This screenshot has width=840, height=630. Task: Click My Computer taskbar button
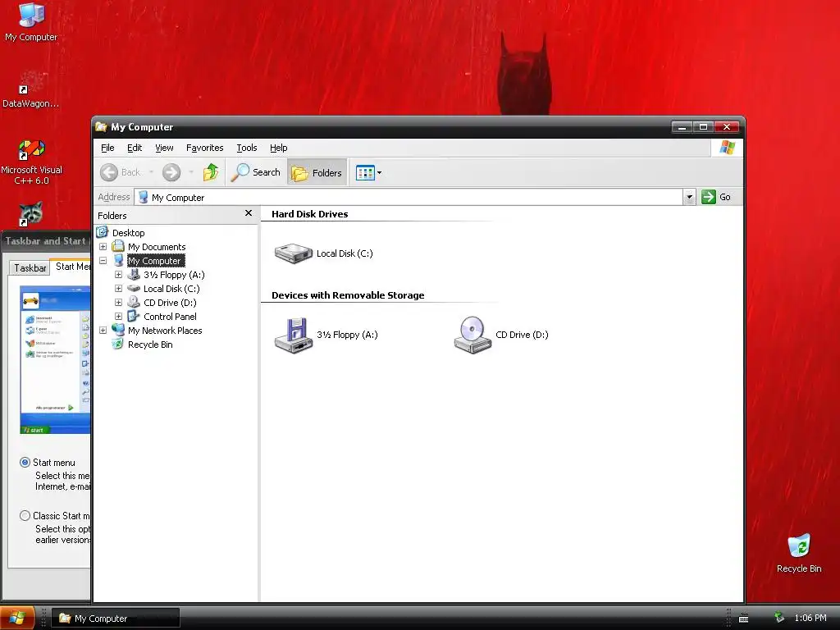click(x=116, y=619)
